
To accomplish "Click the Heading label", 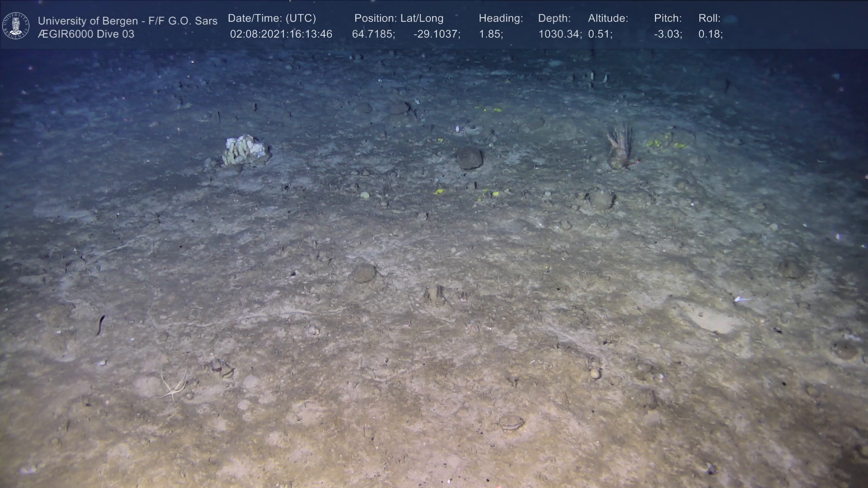I will pos(500,19).
